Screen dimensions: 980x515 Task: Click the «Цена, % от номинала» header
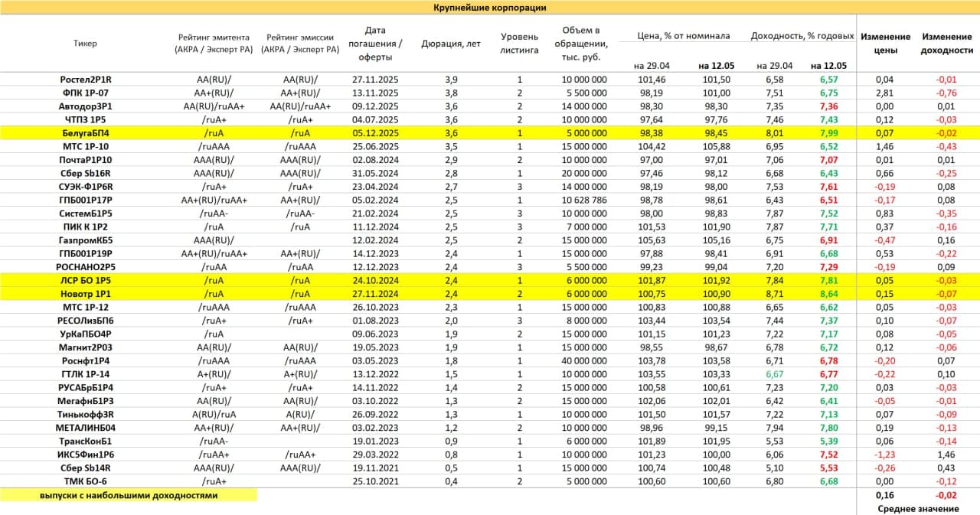[683, 36]
